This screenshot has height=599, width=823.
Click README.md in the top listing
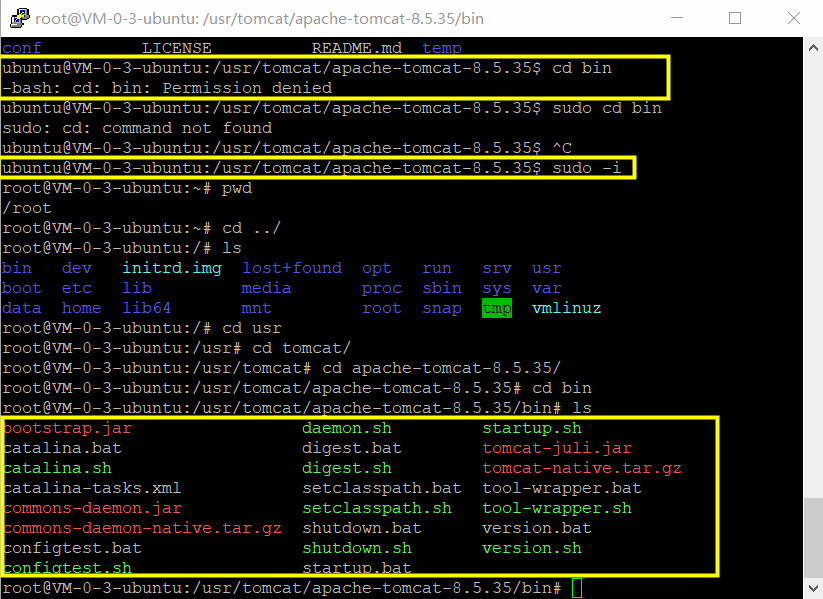click(x=357, y=48)
